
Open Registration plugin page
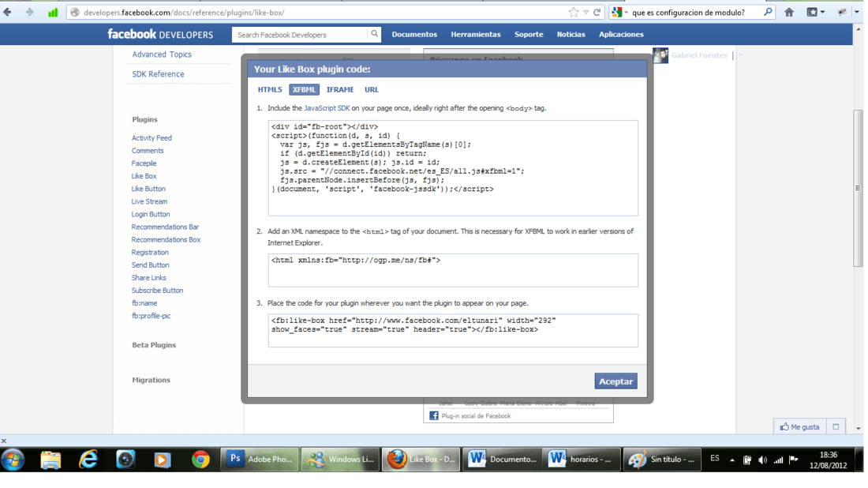pyautogui.click(x=150, y=253)
